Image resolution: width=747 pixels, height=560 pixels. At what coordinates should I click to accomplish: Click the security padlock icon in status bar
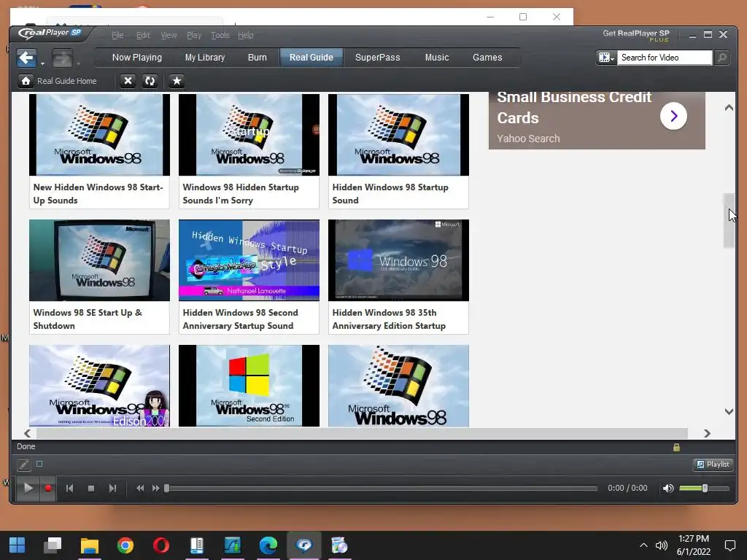tap(676, 447)
